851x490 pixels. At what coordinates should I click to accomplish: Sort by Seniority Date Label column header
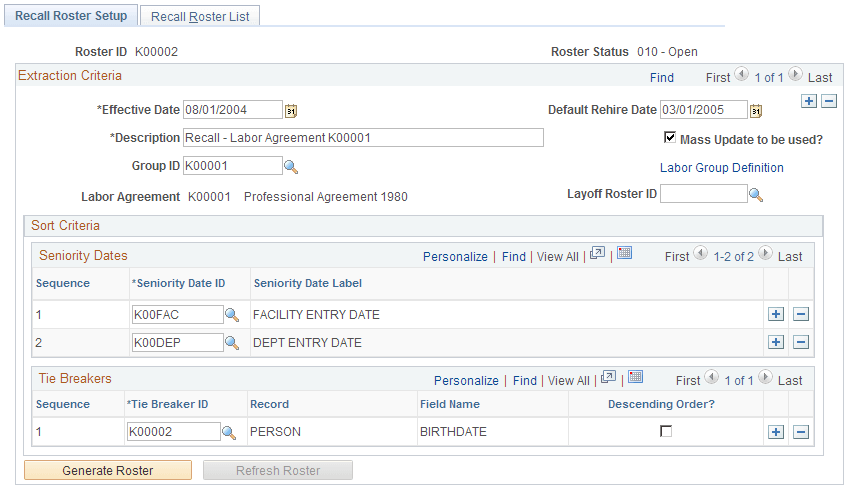click(308, 283)
